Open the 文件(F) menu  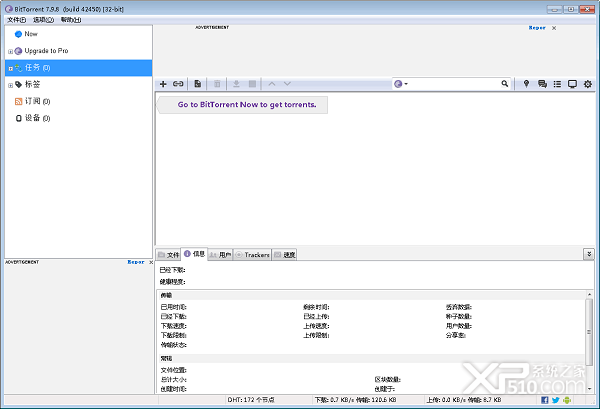pos(16,20)
